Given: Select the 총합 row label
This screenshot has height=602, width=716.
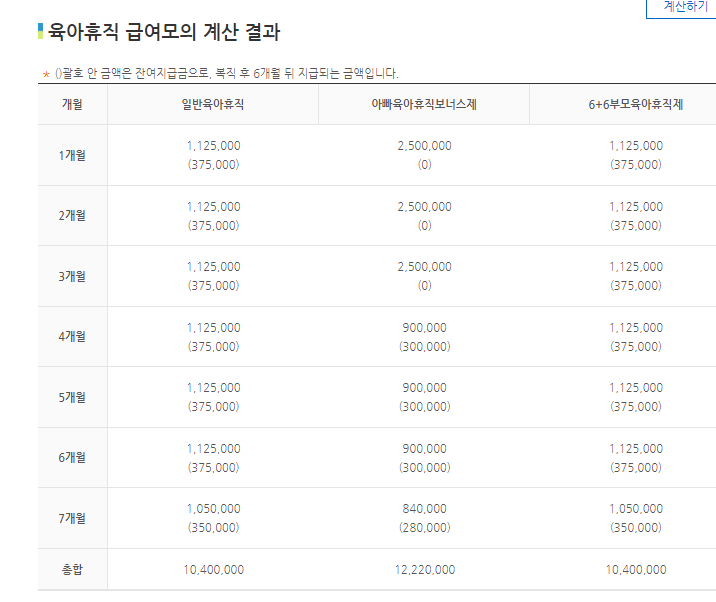Looking at the screenshot, I should [72, 570].
